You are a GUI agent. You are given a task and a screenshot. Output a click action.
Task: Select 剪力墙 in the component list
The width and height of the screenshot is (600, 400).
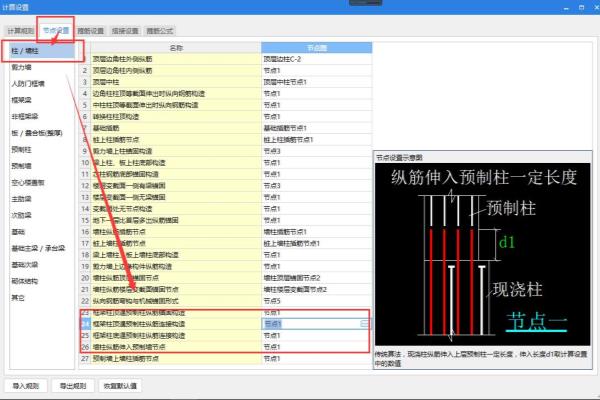22,67
